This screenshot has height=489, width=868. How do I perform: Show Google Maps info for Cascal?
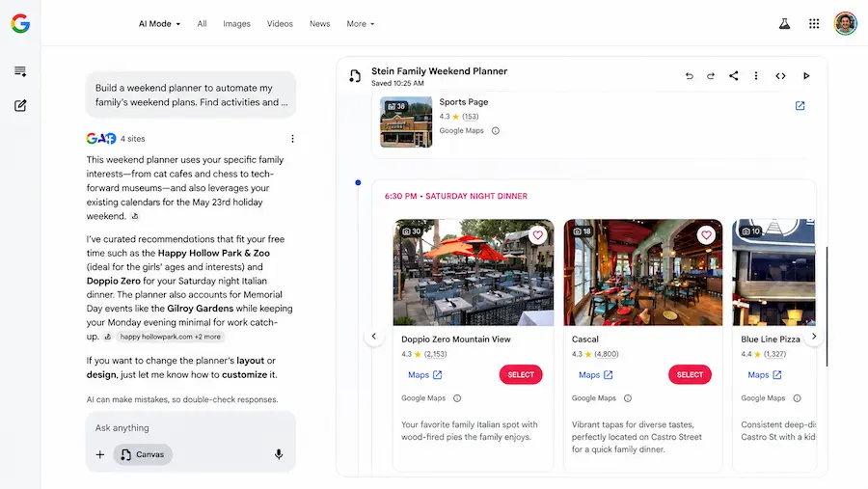pos(628,398)
